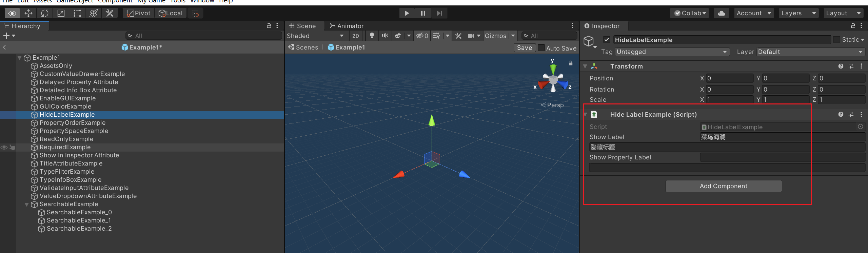
Task: Lock the Hierarchy panel
Action: 269,25
